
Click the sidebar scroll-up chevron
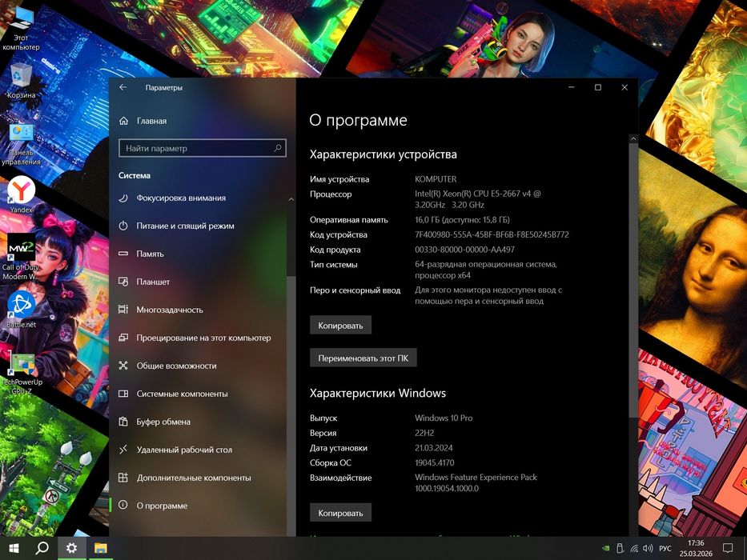(x=291, y=199)
